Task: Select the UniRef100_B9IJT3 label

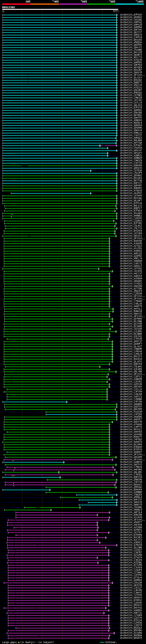Action: [x=131, y=58]
